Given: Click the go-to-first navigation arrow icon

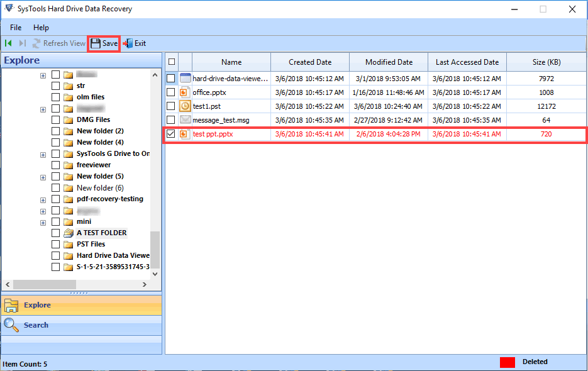Looking at the screenshot, I should 8,43.
